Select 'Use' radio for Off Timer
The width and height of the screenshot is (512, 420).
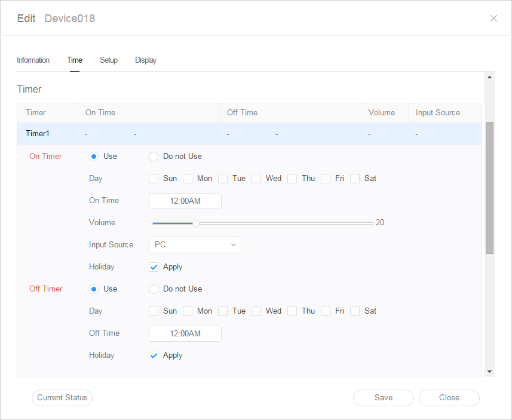point(94,289)
